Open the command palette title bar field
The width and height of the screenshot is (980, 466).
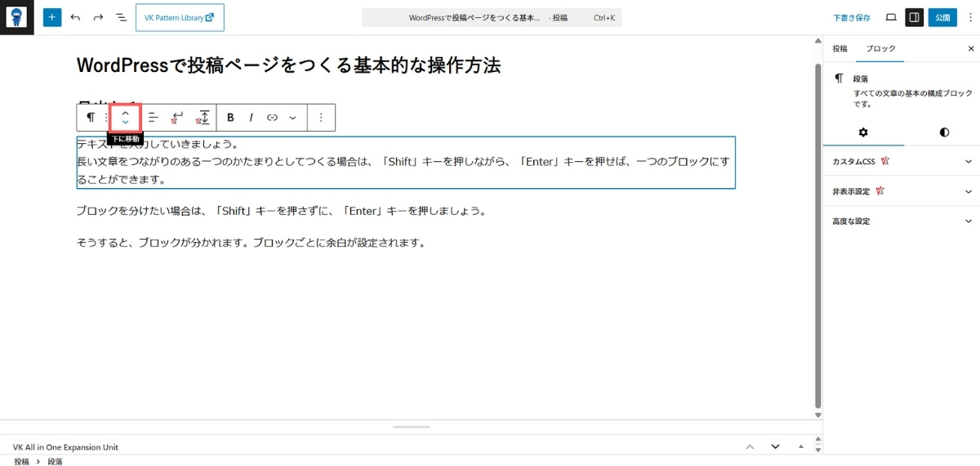492,17
